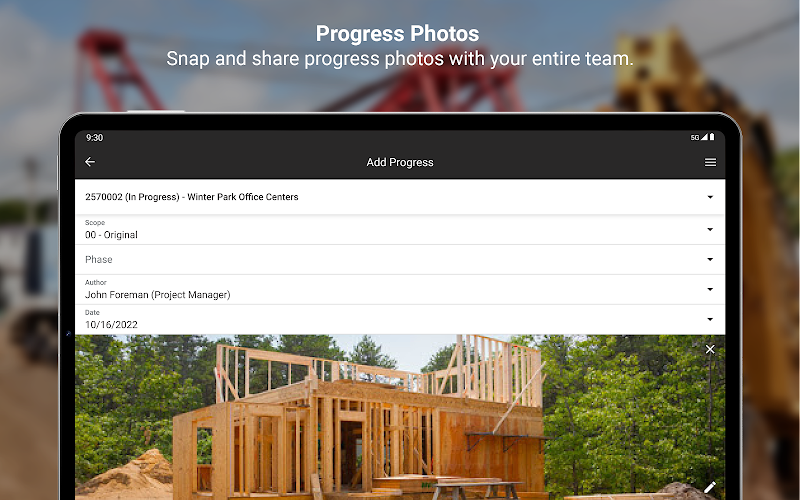Open the wooden house framing photo
This screenshot has width=800, height=500.
click(x=400, y=417)
